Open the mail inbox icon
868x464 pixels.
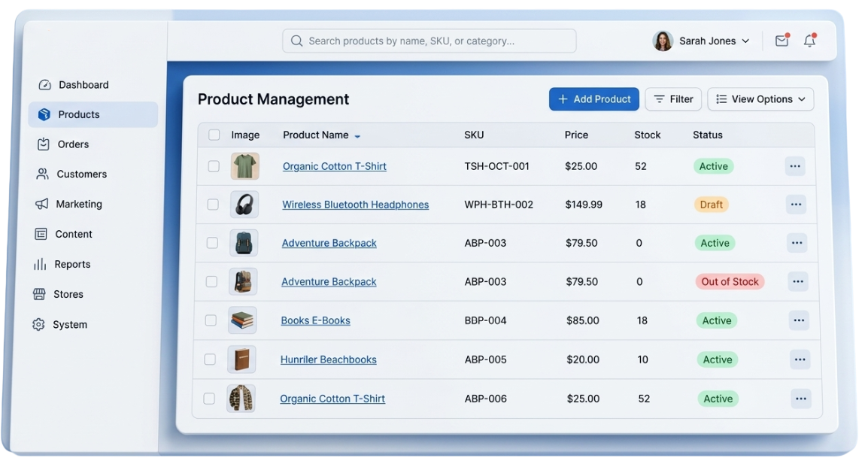[x=781, y=41]
